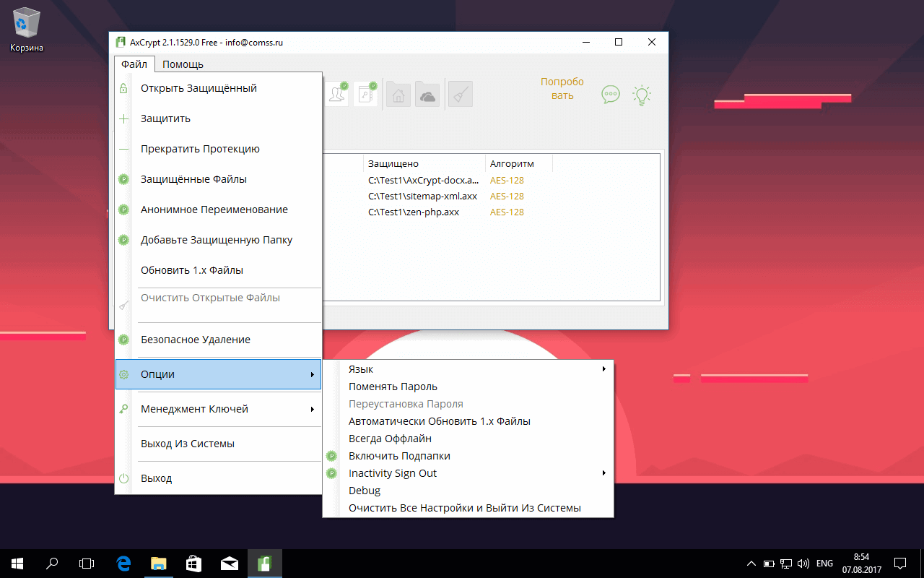Viewport: 924px width, 578px height.
Task: Toggle the Всегда Оффлайн option
Action: coord(468,439)
